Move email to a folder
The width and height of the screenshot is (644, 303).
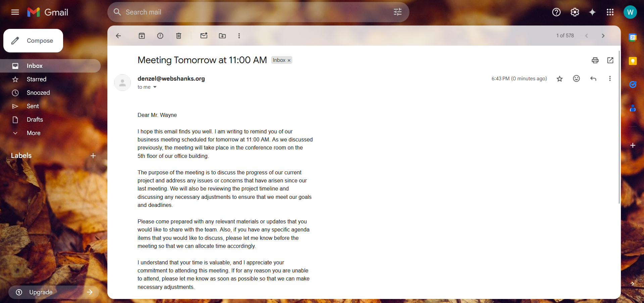222,36
